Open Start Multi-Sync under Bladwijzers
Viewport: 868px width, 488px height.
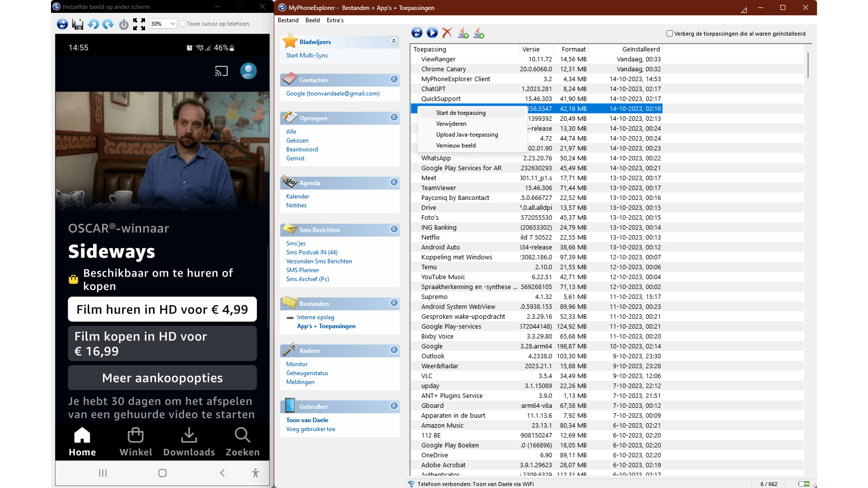coord(307,55)
